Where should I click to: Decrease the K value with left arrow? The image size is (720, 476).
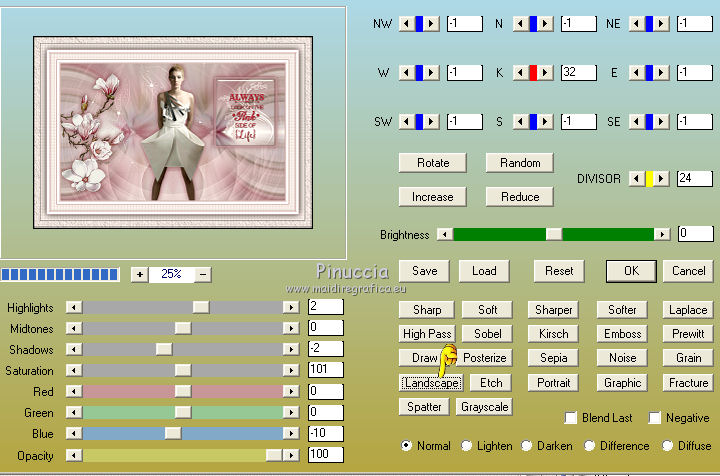pos(521,73)
